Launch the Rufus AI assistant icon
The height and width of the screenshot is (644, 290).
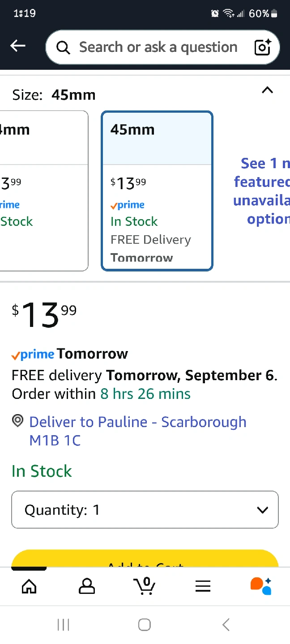261,586
